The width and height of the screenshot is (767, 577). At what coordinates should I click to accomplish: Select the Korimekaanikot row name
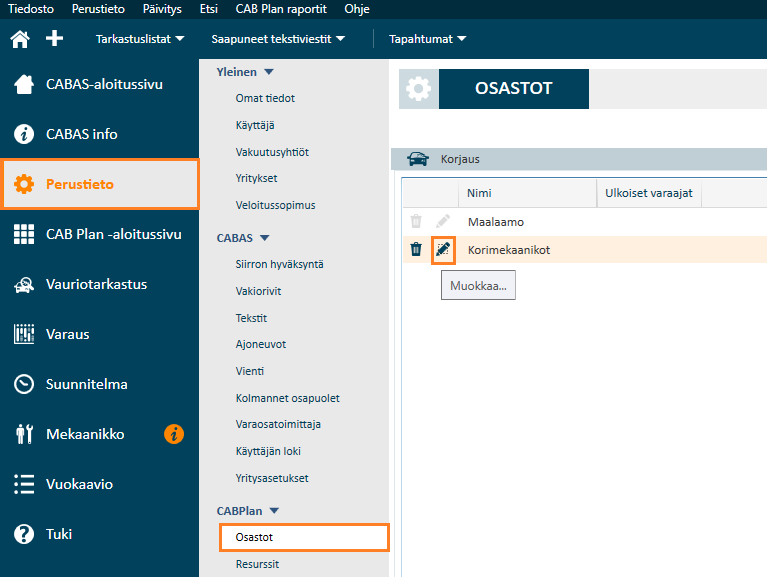click(509, 250)
